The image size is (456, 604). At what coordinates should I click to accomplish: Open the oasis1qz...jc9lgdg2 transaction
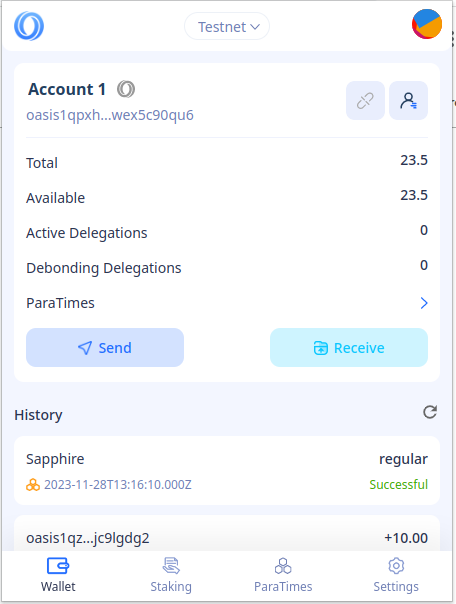pos(227,534)
